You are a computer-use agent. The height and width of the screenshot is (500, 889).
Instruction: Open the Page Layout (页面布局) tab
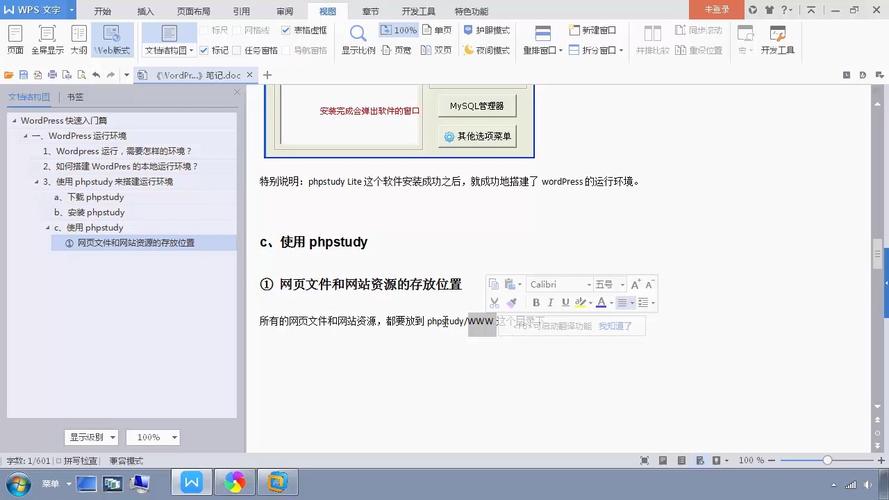click(x=193, y=11)
